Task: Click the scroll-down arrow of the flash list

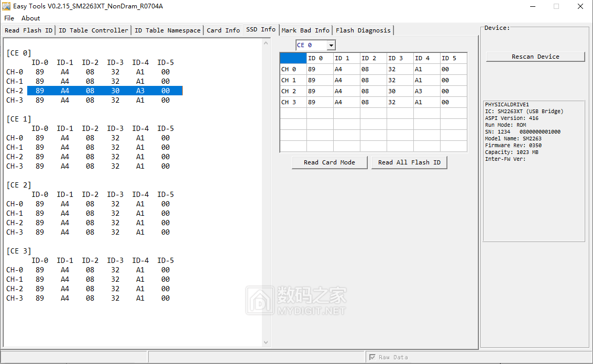Action: tap(266, 341)
